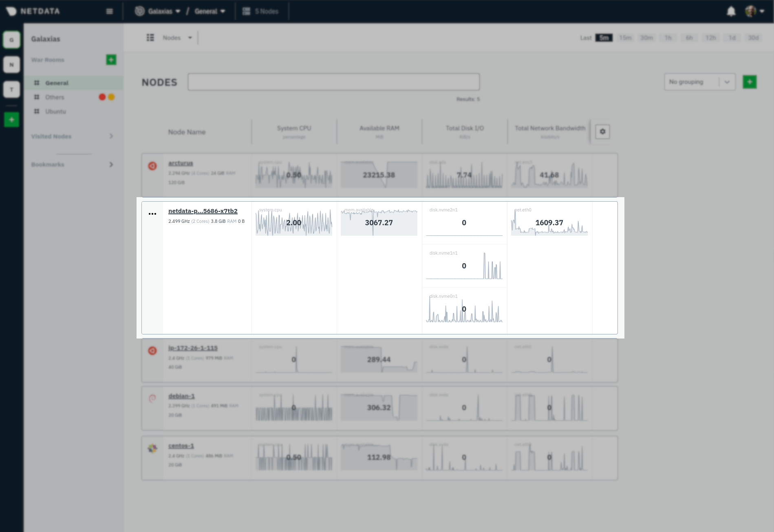
Task: Click the Total Disk I/O column header
Action: (x=465, y=132)
